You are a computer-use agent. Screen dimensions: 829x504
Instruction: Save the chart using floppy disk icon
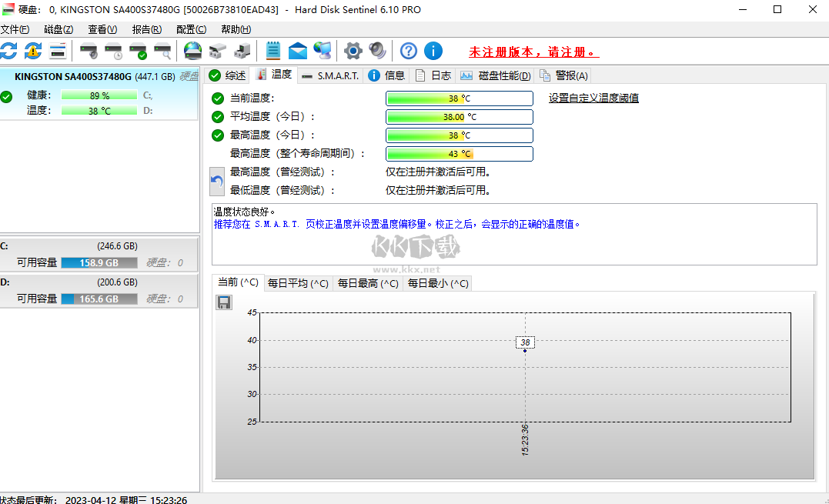[x=224, y=302]
